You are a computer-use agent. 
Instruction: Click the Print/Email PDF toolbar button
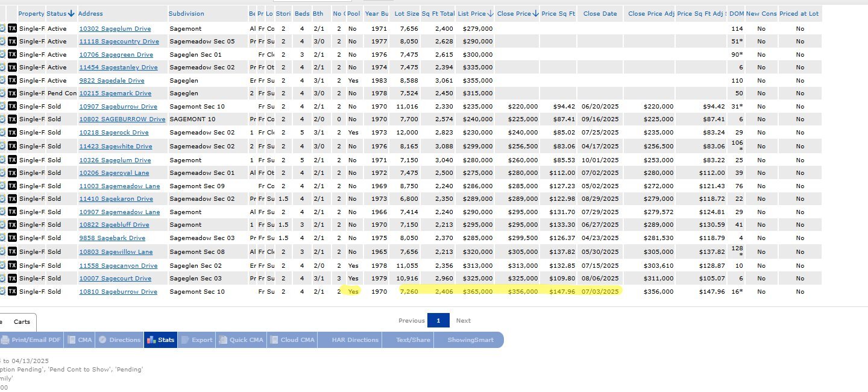pos(31,340)
